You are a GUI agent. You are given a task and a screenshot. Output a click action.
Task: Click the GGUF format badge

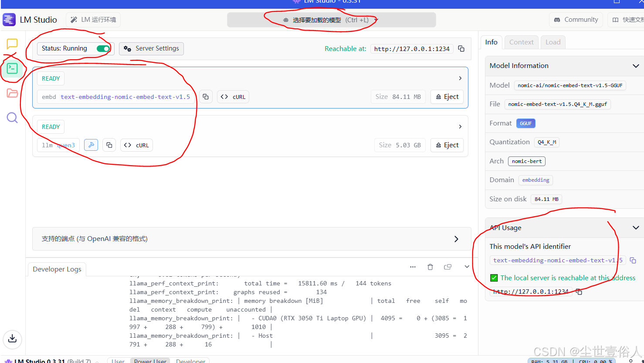pos(525,123)
